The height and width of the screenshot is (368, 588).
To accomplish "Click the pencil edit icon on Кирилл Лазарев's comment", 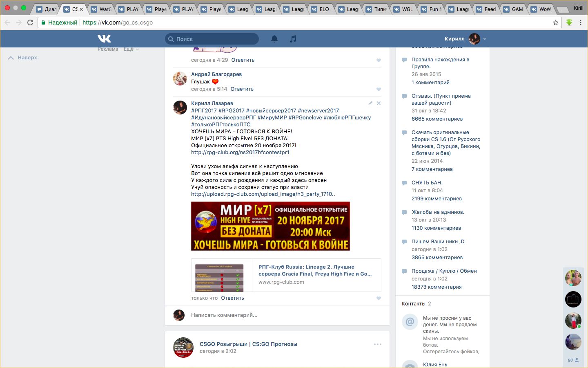I will [x=370, y=103].
